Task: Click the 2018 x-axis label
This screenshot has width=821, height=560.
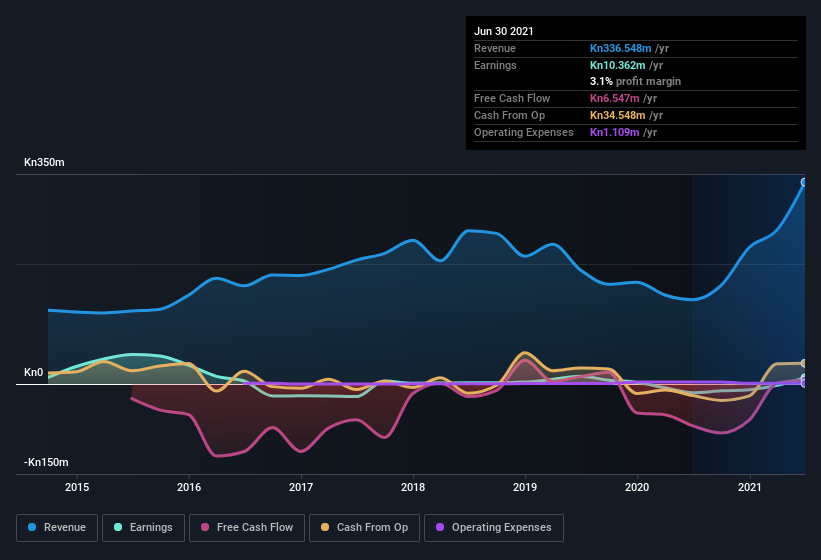Action: tap(413, 487)
